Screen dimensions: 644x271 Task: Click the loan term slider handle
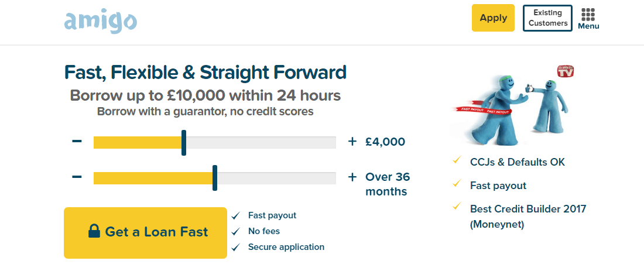[x=215, y=178]
